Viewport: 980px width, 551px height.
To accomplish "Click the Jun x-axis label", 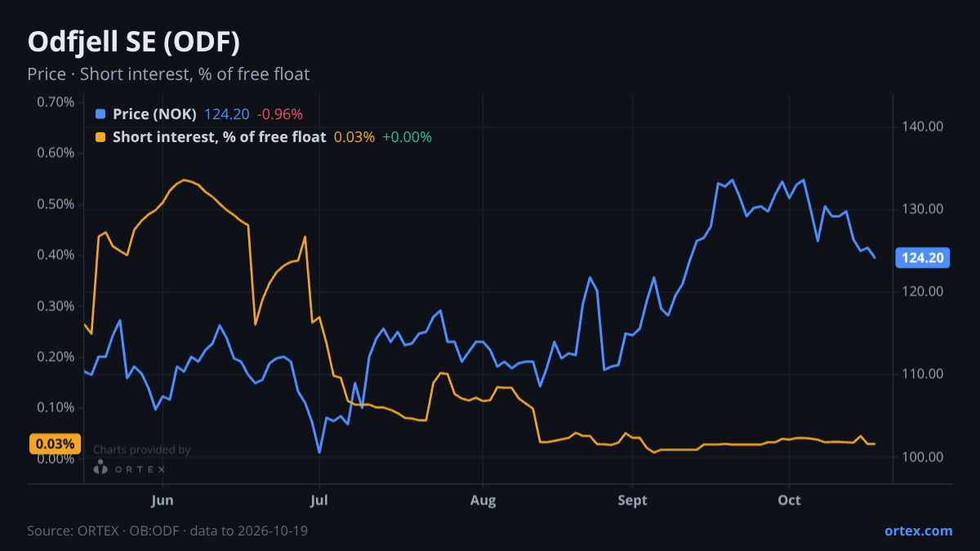I will (x=162, y=500).
